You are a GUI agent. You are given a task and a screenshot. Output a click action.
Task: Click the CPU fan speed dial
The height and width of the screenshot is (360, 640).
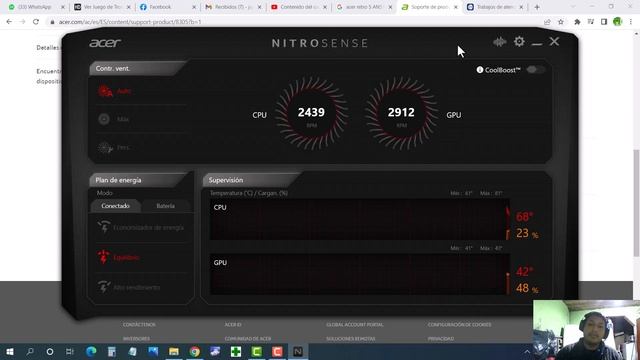311,113
